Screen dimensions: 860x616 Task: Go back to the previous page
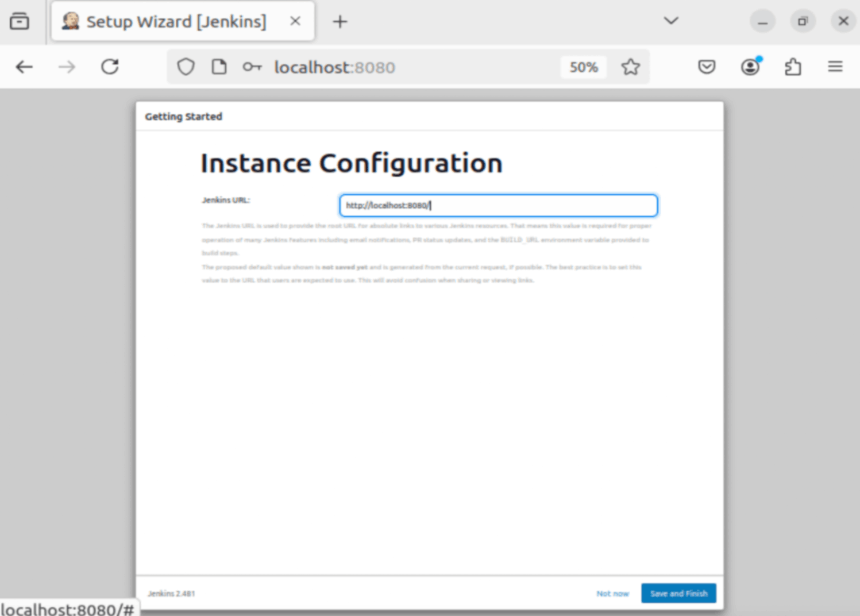[x=24, y=67]
